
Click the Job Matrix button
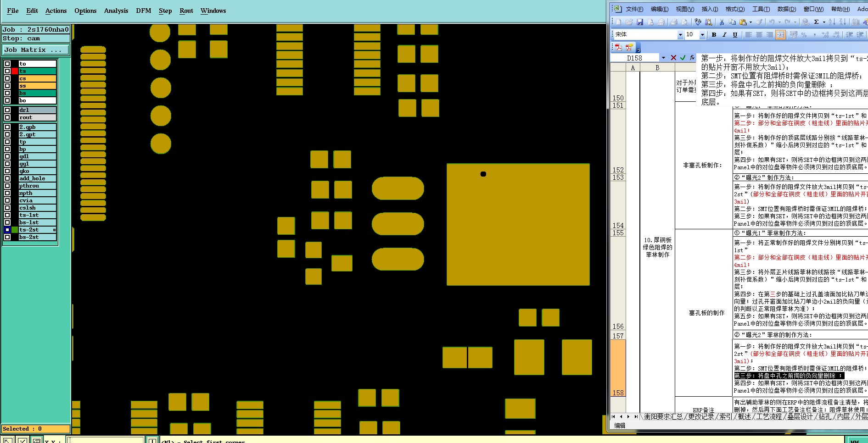coord(36,50)
